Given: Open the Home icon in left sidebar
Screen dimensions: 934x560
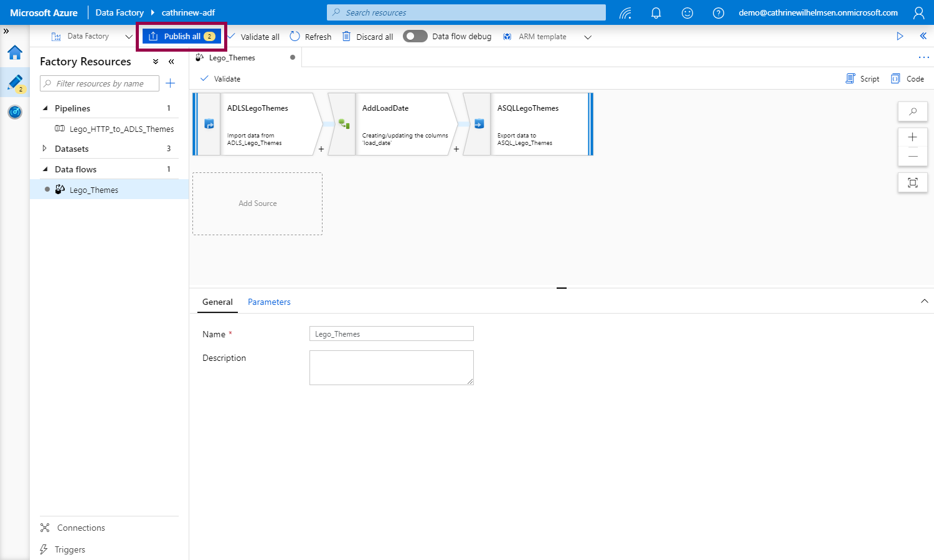Looking at the screenshot, I should pos(15,53).
